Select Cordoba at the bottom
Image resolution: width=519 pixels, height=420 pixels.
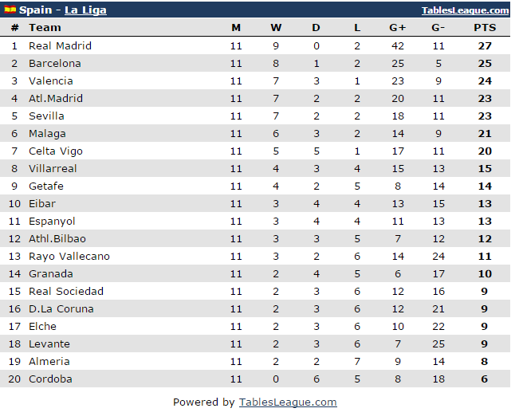[x=50, y=379]
